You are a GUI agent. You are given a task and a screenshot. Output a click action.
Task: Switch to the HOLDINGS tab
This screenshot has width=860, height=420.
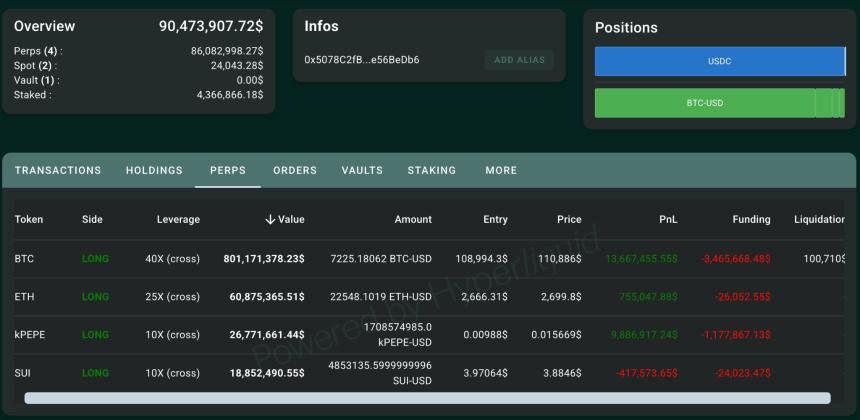click(x=154, y=171)
